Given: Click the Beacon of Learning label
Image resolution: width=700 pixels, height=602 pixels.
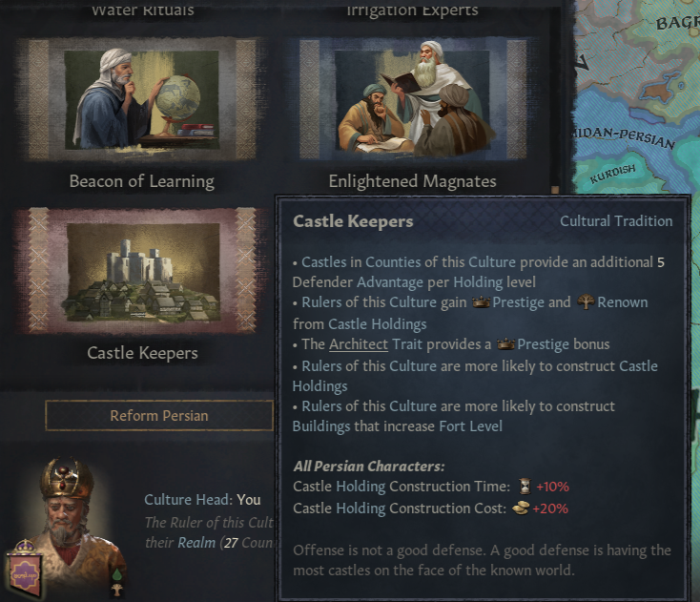Looking at the screenshot, I should coord(142,181).
